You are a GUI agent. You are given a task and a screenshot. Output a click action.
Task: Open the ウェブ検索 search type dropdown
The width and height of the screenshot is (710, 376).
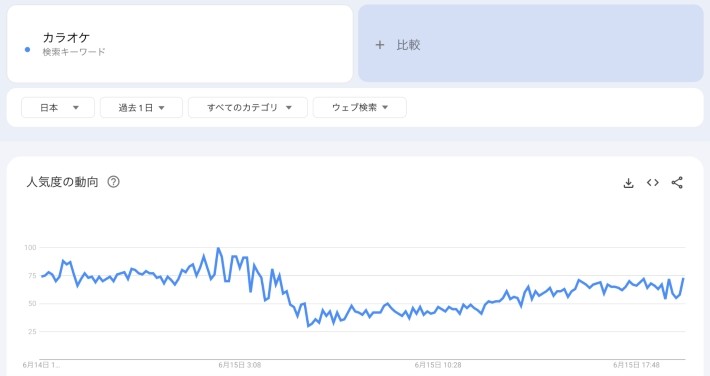(x=360, y=107)
